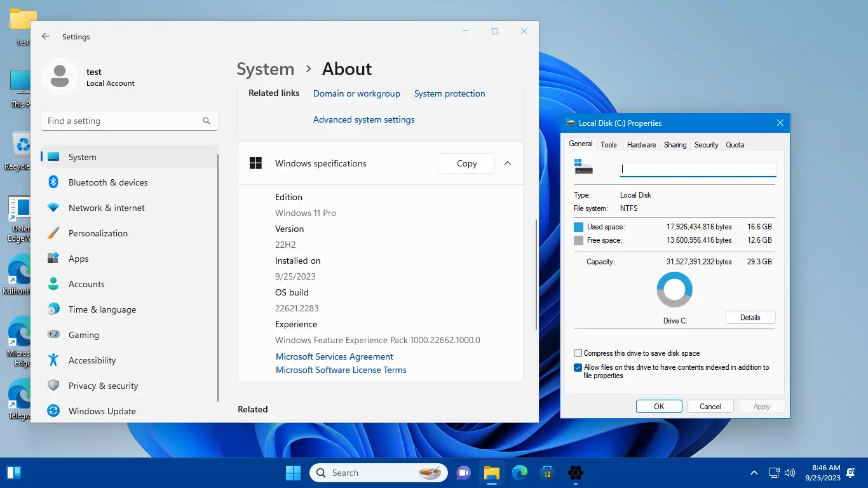Open Advanced system settings link
This screenshot has height=488, width=868.
tap(363, 119)
